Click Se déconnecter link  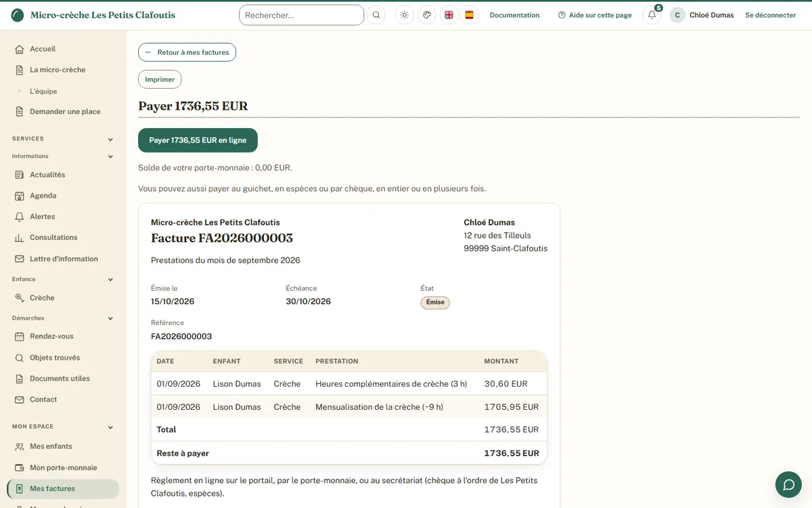point(771,15)
